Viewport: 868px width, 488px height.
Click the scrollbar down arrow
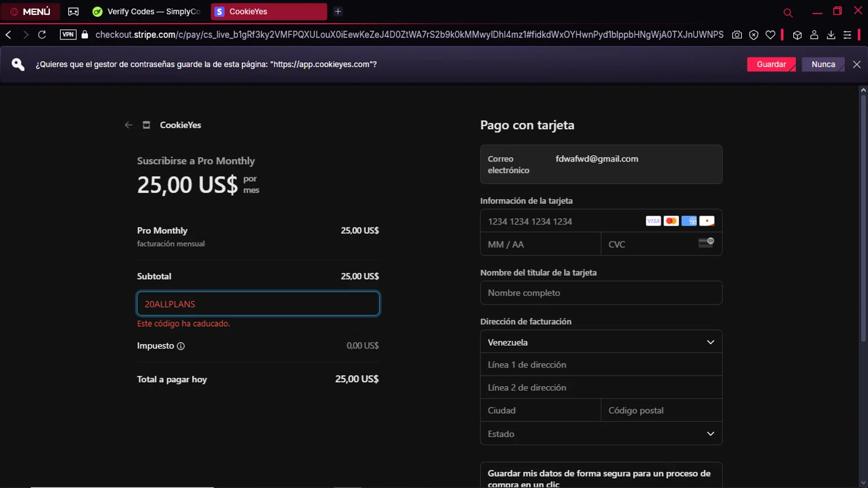[x=863, y=483]
